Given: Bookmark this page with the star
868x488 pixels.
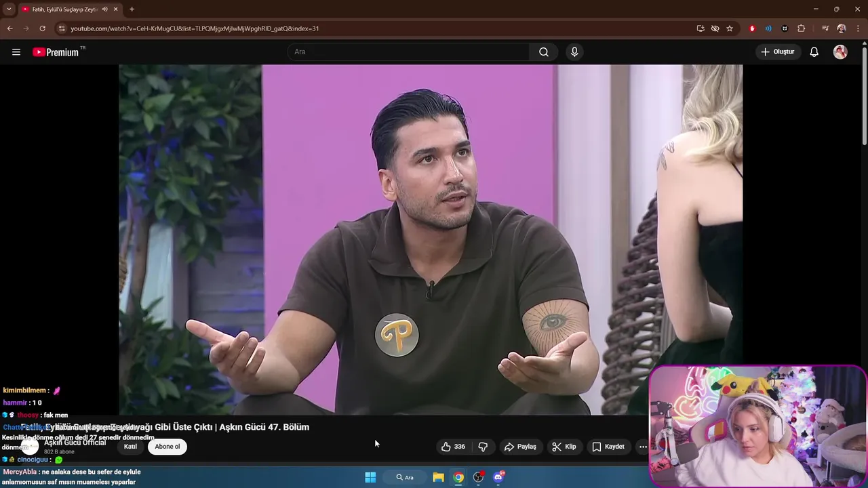Looking at the screenshot, I should pos(730,28).
